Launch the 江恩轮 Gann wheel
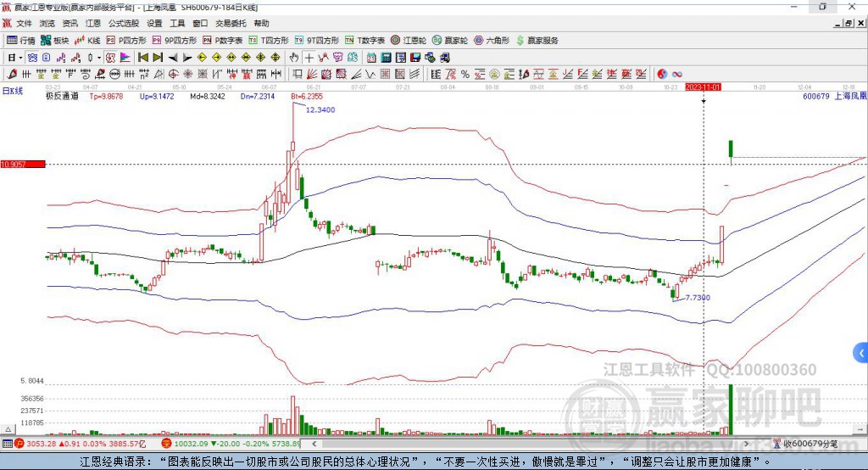868x470 pixels. (409, 41)
